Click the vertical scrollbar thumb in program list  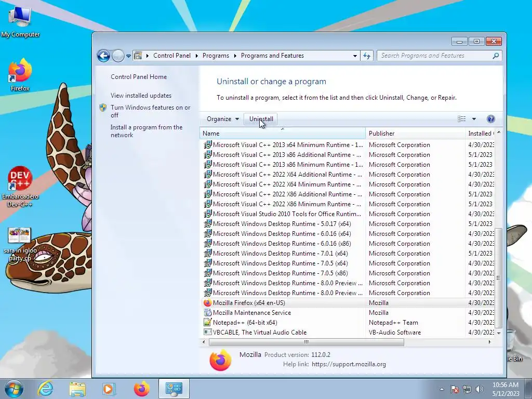498,277
